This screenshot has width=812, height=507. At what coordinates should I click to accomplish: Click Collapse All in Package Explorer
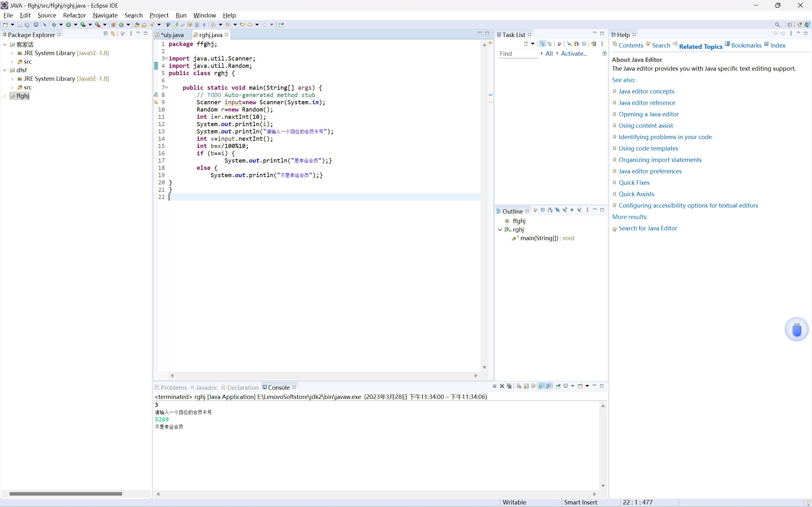pyautogui.click(x=106, y=34)
